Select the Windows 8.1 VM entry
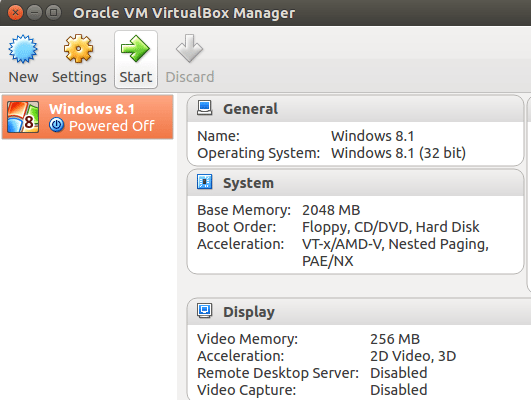The image size is (531, 400). (88, 117)
